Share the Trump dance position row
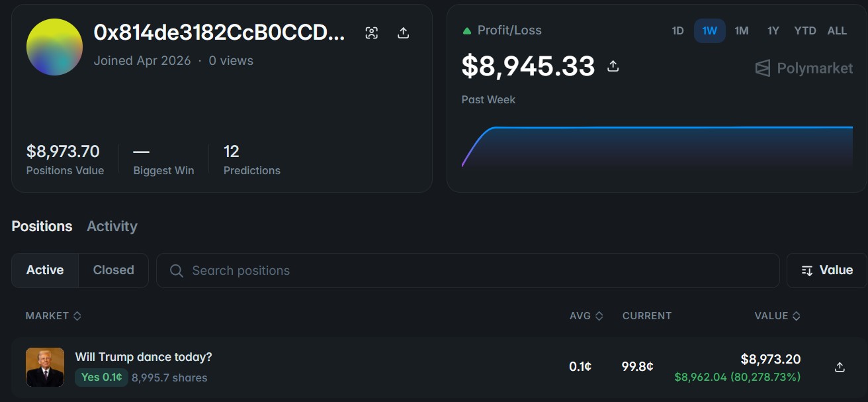The image size is (868, 402). click(x=840, y=367)
